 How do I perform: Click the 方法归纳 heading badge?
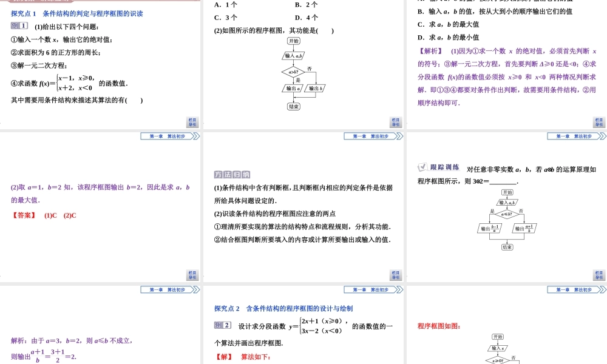tap(232, 175)
